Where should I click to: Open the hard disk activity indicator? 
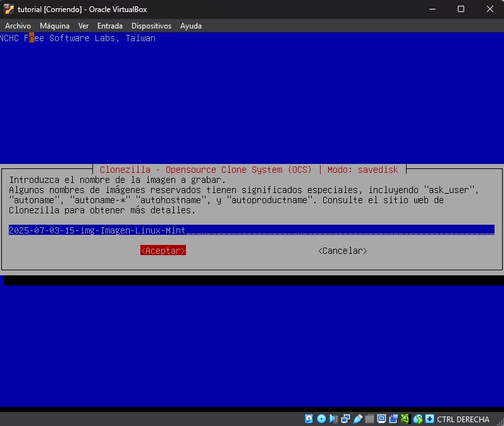coord(309,418)
